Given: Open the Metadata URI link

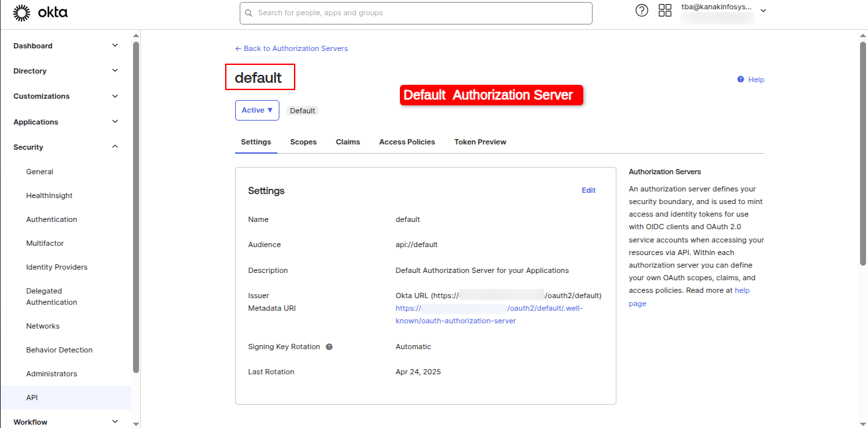Looking at the screenshot, I should click(x=489, y=315).
